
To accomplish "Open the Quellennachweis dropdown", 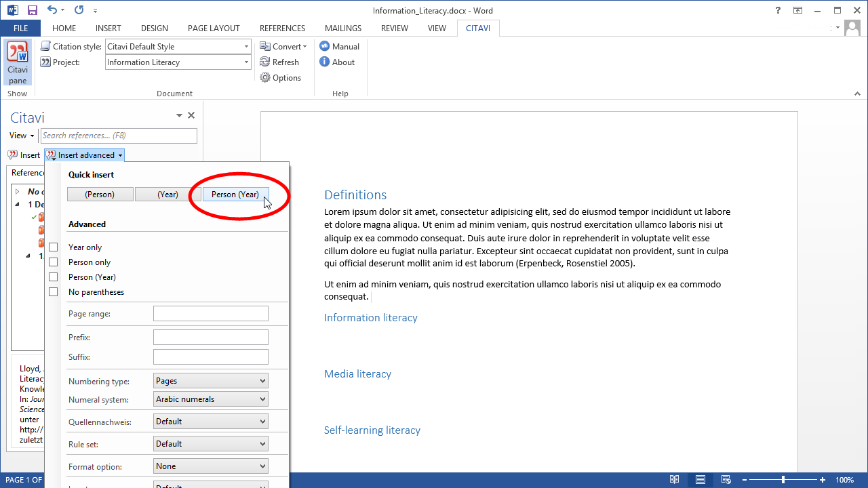I will [211, 422].
